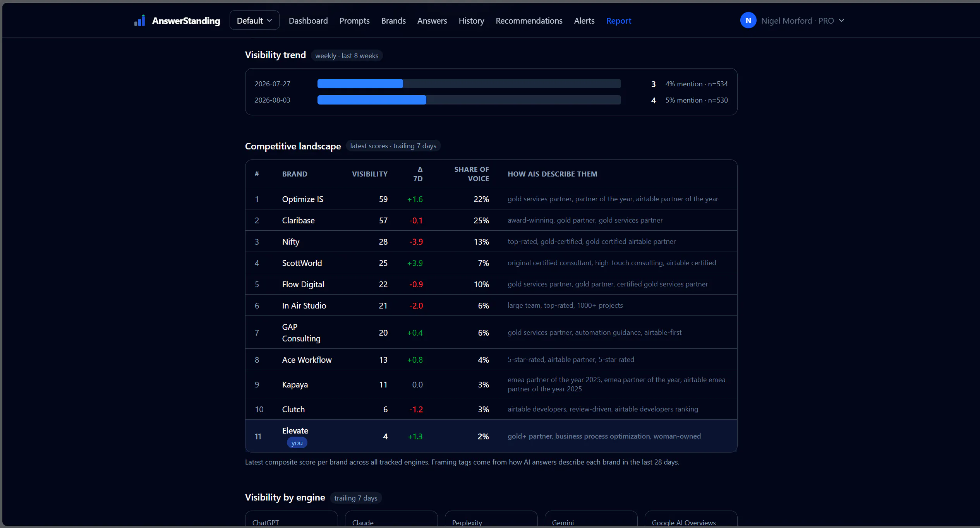Click the 'trailing 7 days' badge by Visibility by engine
Screen dimensions: 980x528
pos(355,498)
